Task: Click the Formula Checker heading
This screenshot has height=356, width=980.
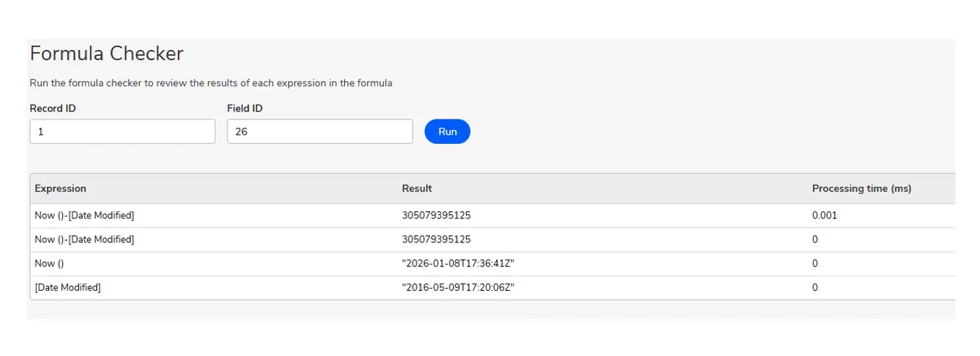Action: pos(107,54)
